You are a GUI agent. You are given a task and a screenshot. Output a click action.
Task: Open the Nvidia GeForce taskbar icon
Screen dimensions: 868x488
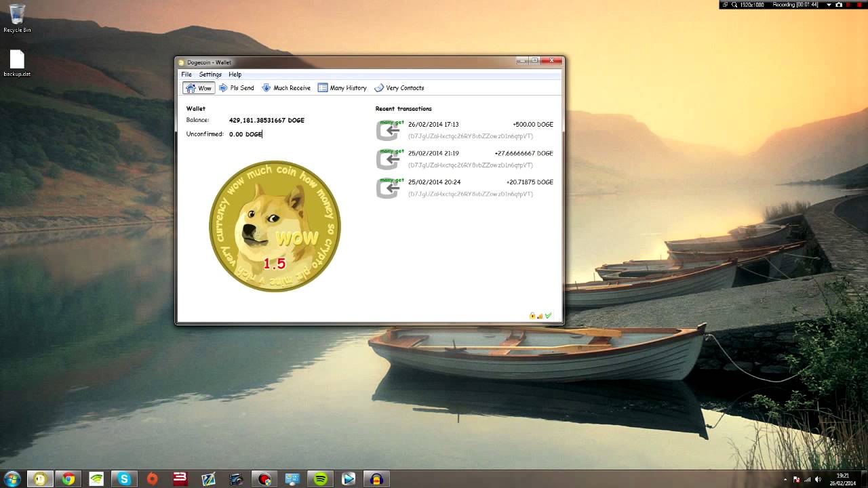96,479
